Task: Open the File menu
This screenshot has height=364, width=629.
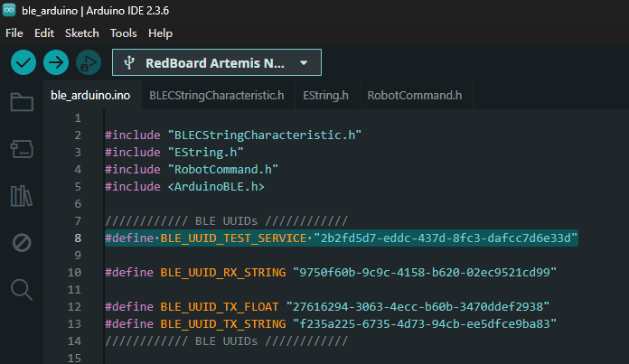Action: click(15, 33)
